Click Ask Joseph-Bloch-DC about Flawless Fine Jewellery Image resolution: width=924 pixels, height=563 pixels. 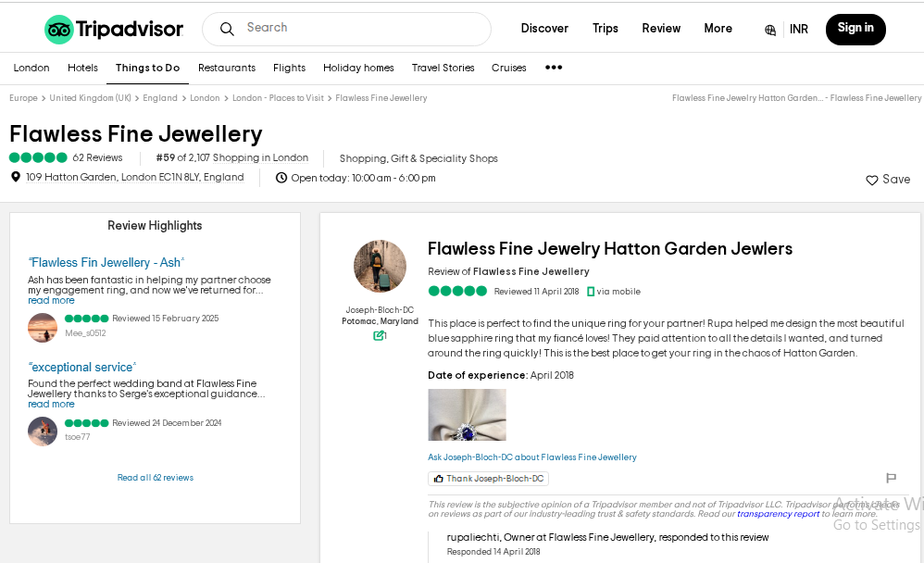click(x=532, y=457)
